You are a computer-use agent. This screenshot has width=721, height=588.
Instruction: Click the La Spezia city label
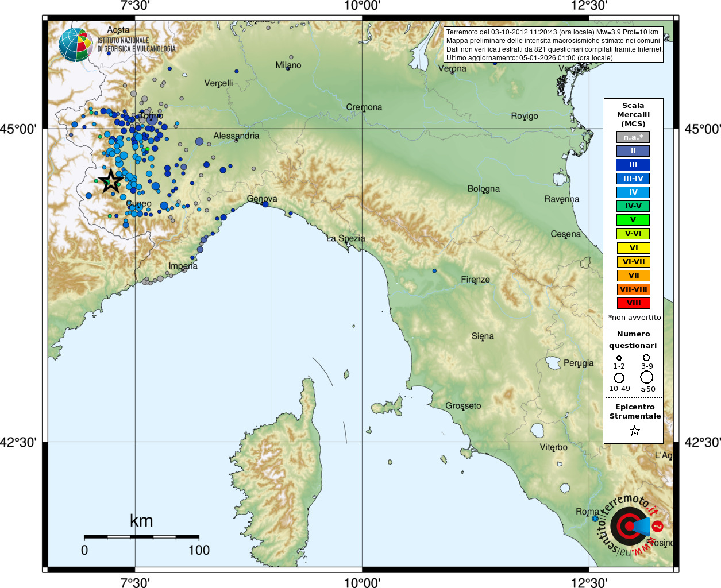click(x=346, y=238)
